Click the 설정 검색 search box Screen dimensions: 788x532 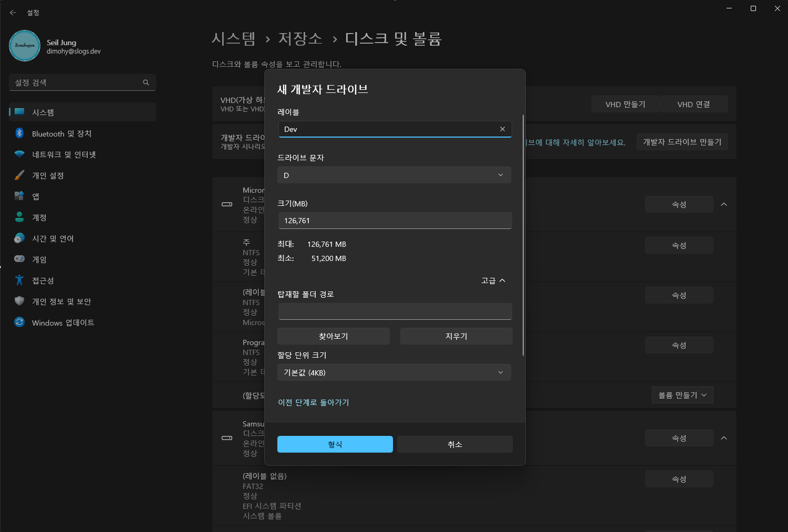[x=82, y=82]
